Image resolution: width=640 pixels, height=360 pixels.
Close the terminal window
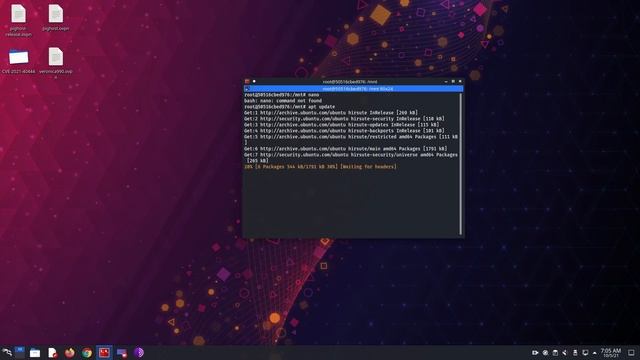click(x=460, y=81)
